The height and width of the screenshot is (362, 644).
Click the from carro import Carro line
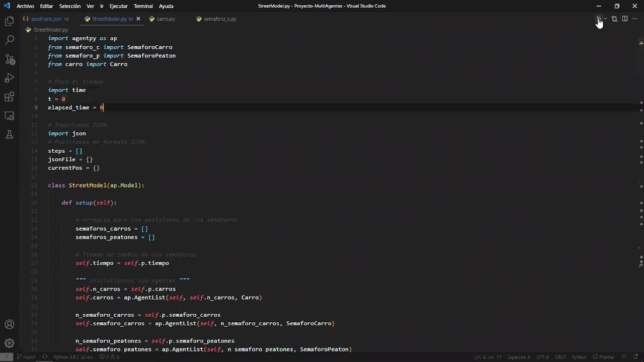click(88, 64)
